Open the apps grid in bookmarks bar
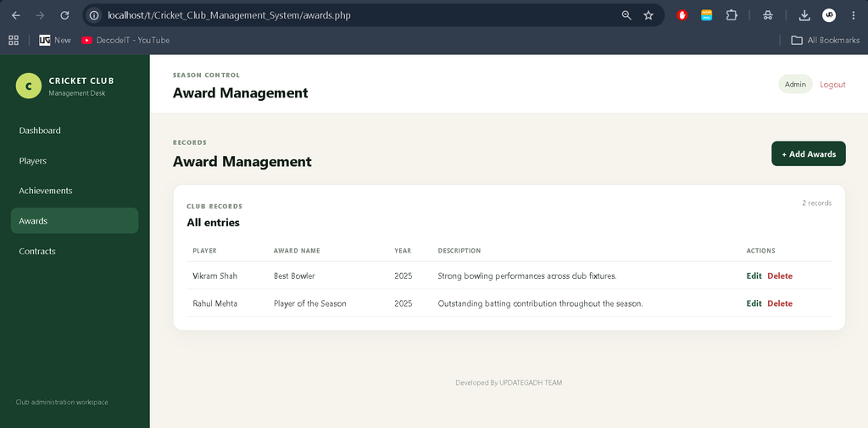The height and width of the screenshot is (428, 868). tap(14, 40)
